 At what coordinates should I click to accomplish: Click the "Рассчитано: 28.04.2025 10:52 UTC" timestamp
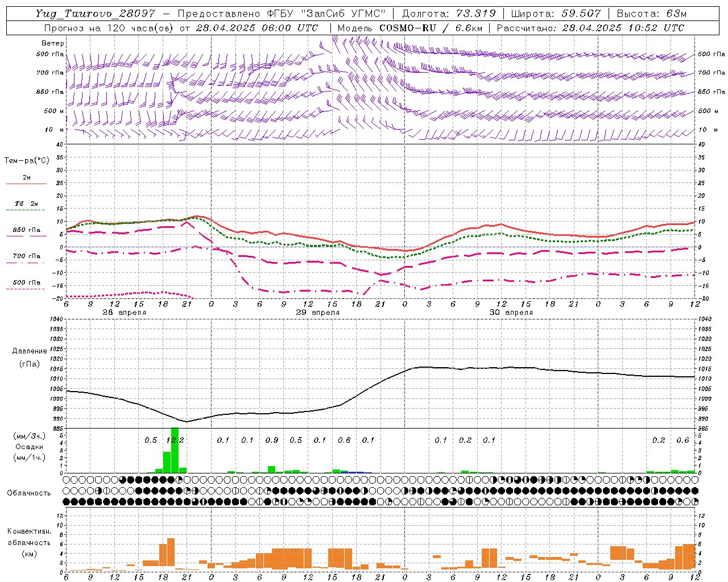pyautogui.click(x=590, y=28)
